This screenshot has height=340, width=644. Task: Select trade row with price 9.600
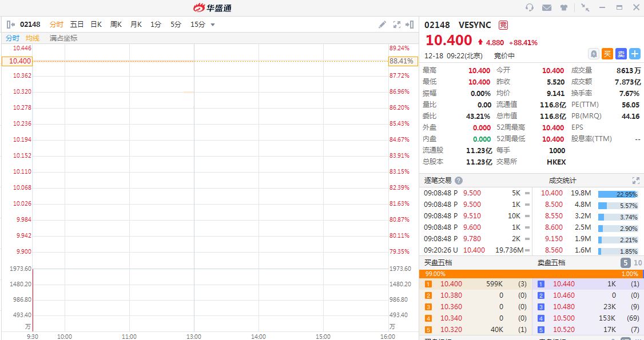tap(476, 227)
